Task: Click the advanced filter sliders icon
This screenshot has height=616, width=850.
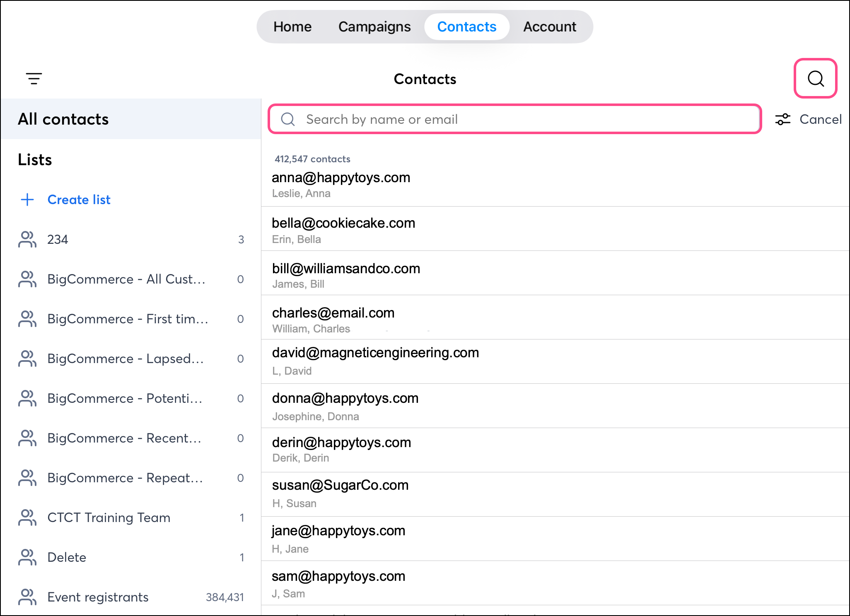Action: [x=782, y=120]
